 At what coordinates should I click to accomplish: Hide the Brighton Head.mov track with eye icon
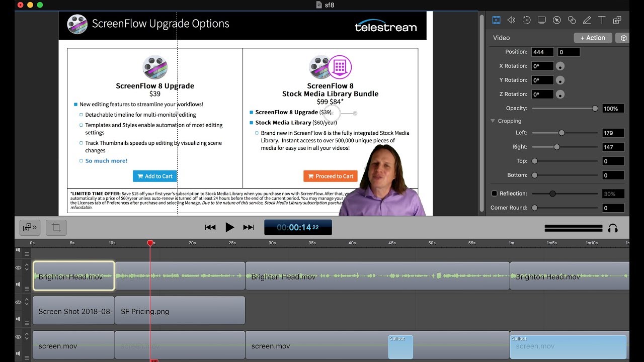coord(18,268)
